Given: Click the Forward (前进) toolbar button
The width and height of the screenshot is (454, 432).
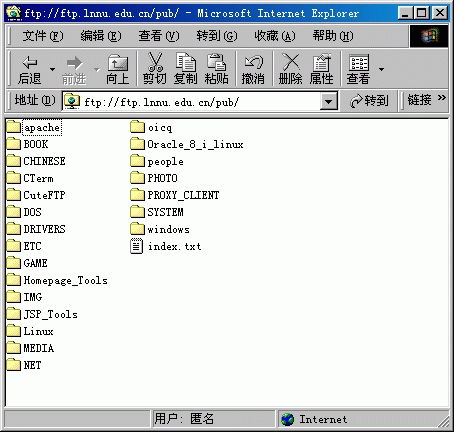Looking at the screenshot, I should pyautogui.click(x=74, y=69).
